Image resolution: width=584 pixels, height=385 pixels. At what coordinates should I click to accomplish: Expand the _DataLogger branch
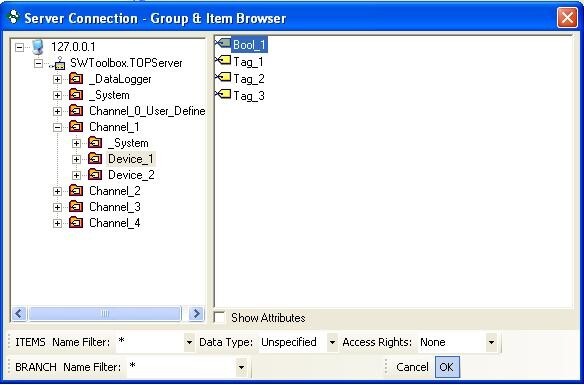coord(57,79)
